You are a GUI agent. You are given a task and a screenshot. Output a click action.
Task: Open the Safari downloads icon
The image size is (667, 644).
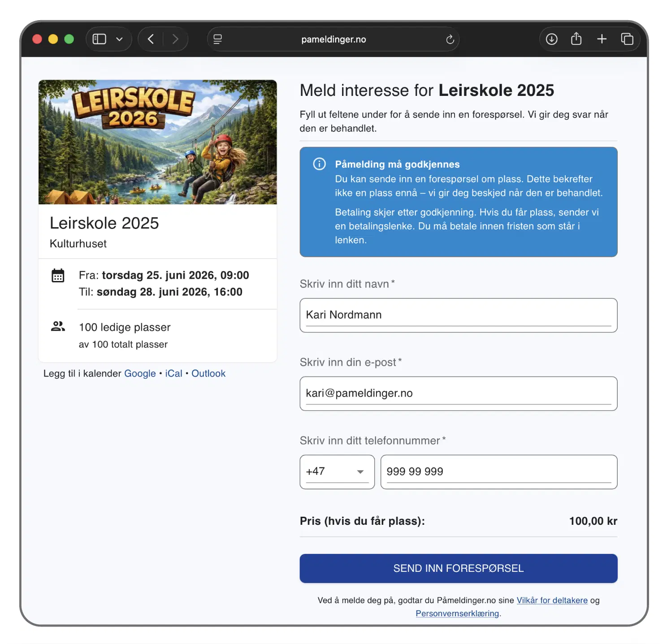click(551, 39)
